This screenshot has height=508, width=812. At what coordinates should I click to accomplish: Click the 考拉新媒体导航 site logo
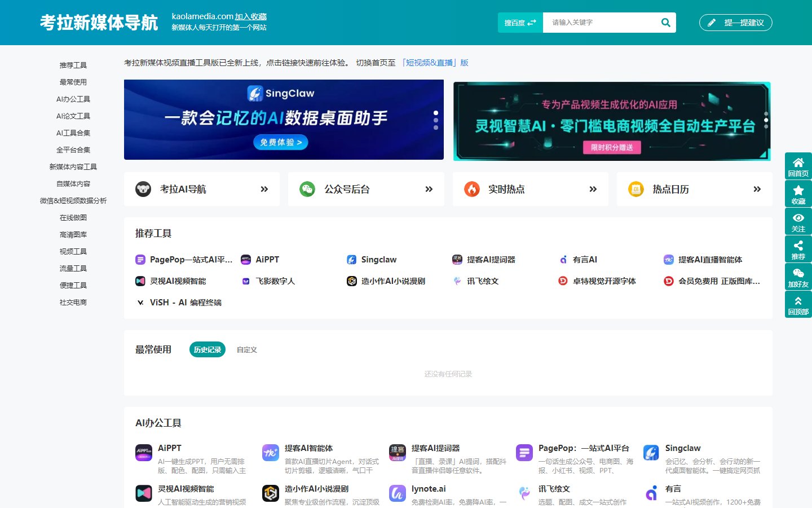pos(99,23)
